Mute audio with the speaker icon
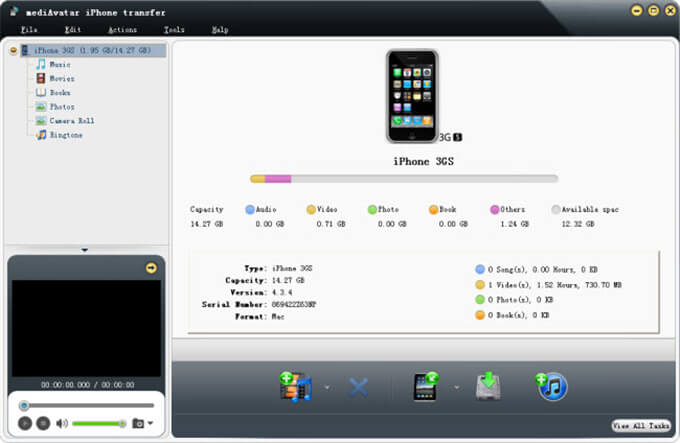 coord(62,423)
